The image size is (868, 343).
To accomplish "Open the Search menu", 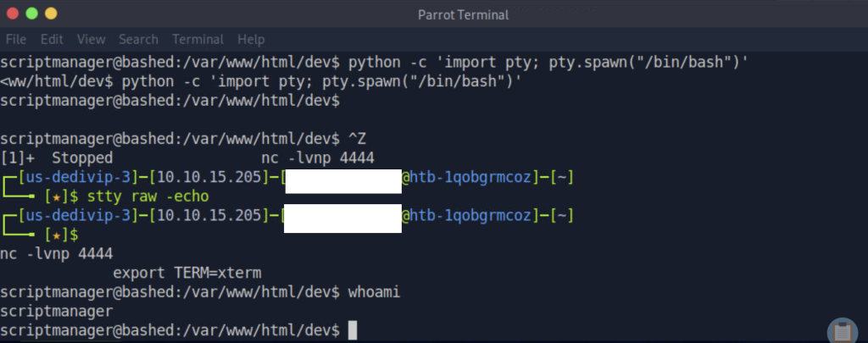I will point(138,40).
